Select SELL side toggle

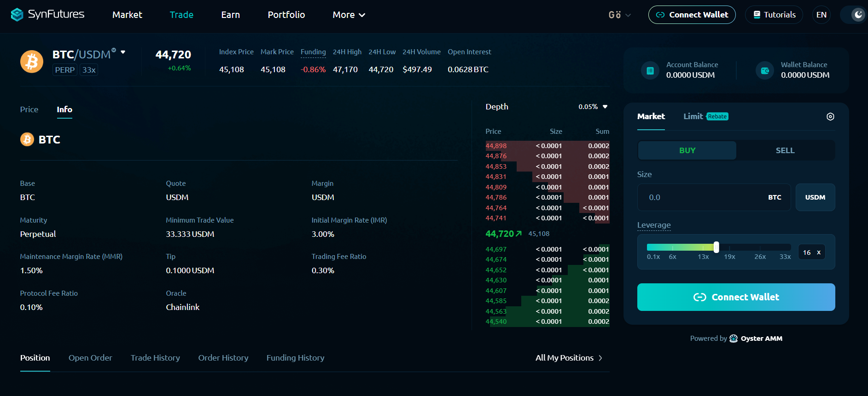tap(785, 150)
